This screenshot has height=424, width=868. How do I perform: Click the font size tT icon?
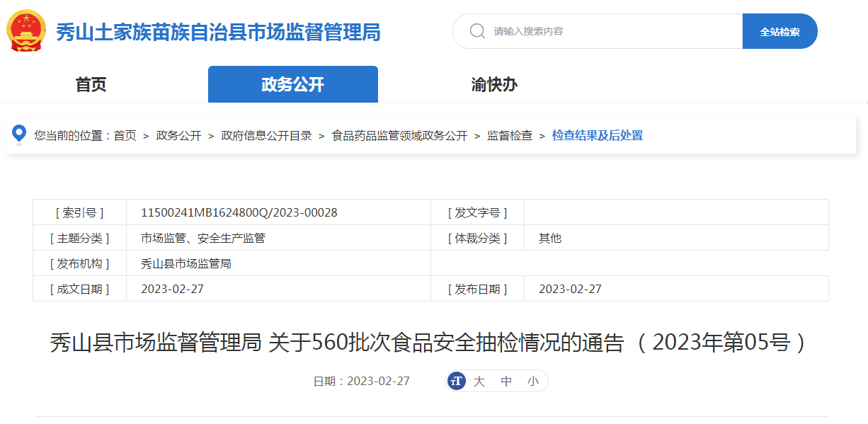click(457, 381)
